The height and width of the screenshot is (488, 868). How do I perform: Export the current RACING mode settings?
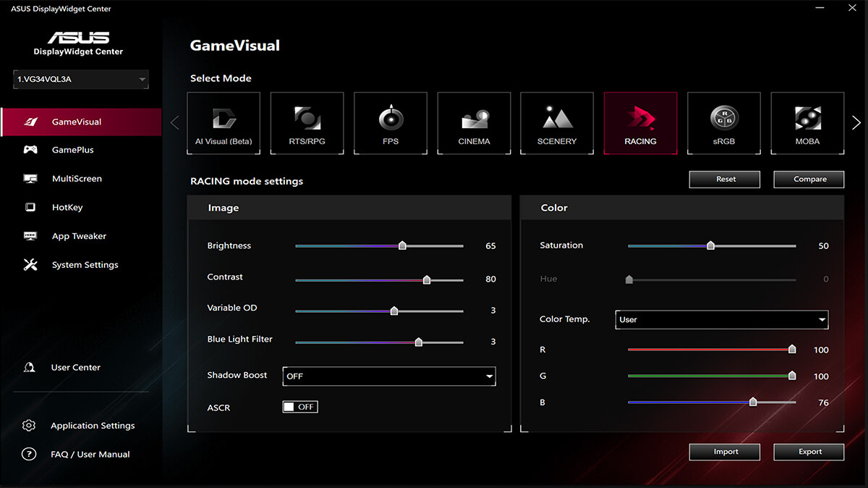(x=809, y=451)
